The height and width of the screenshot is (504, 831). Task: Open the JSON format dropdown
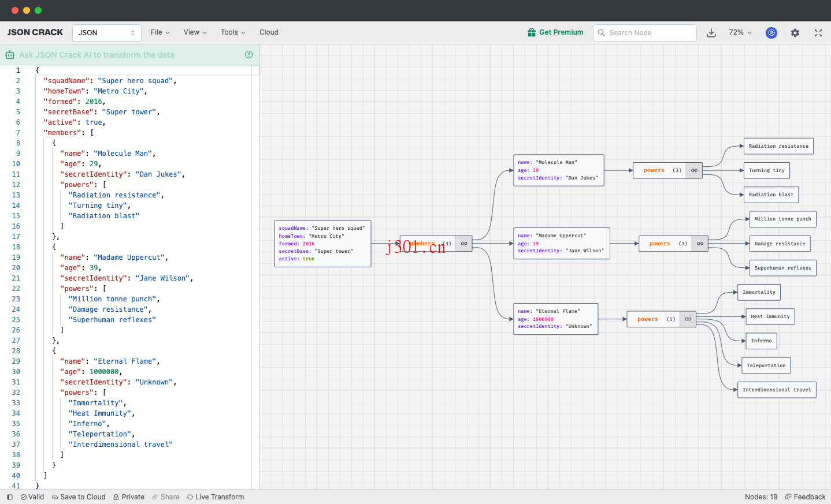106,33
